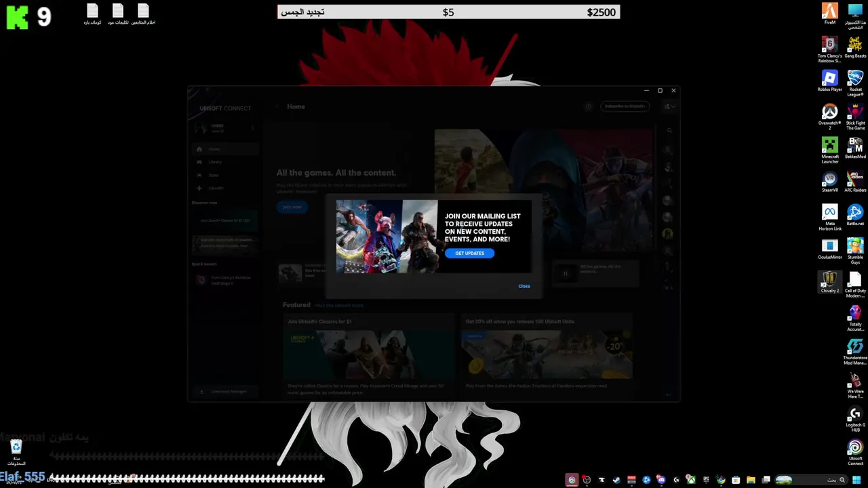Open Battle.net desktop shortcut
This screenshot has width=868, height=488.
(x=855, y=215)
